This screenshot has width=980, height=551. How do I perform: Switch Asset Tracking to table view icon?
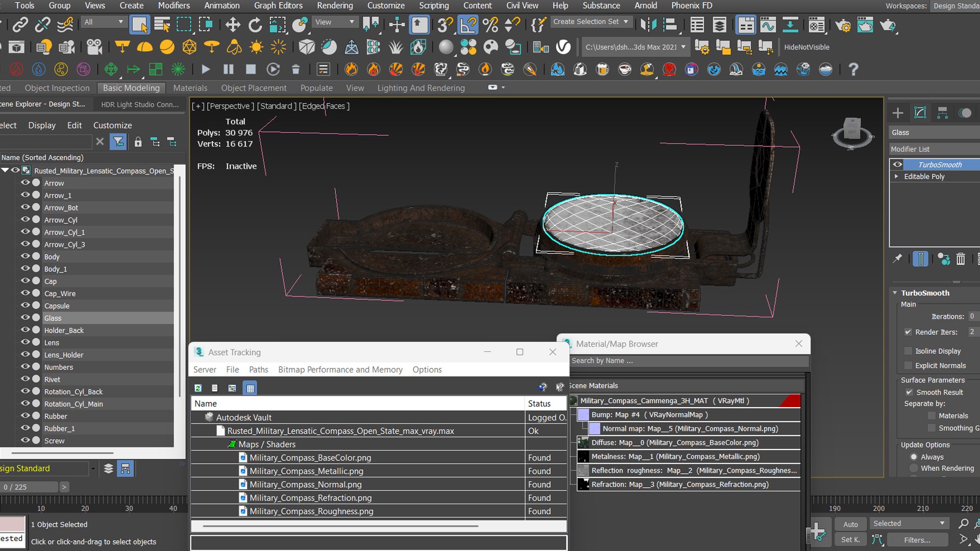tap(250, 388)
